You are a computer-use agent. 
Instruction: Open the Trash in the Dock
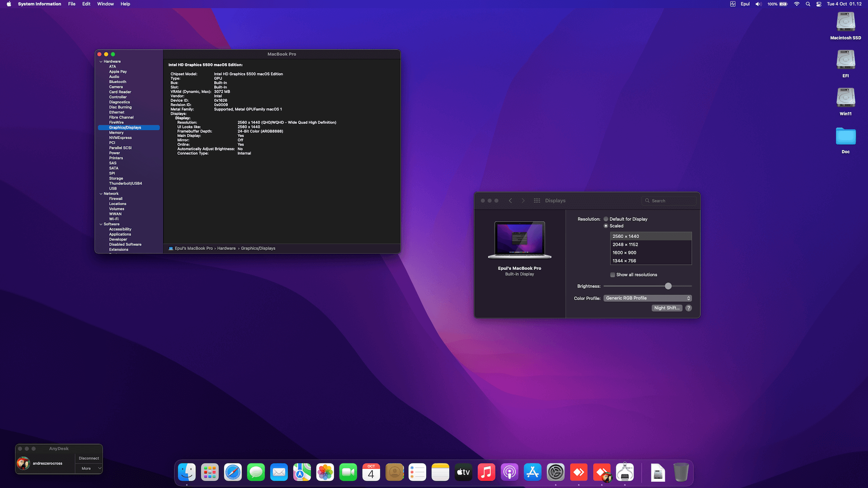(x=681, y=472)
